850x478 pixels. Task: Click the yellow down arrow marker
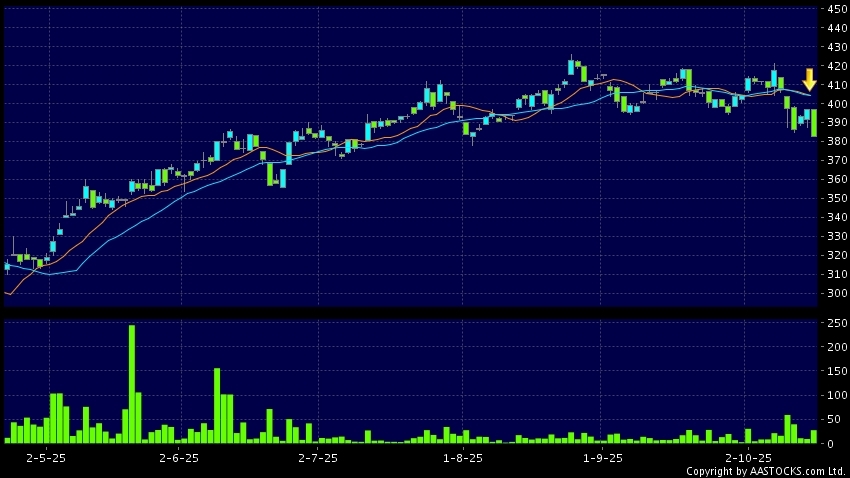[810, 80]
